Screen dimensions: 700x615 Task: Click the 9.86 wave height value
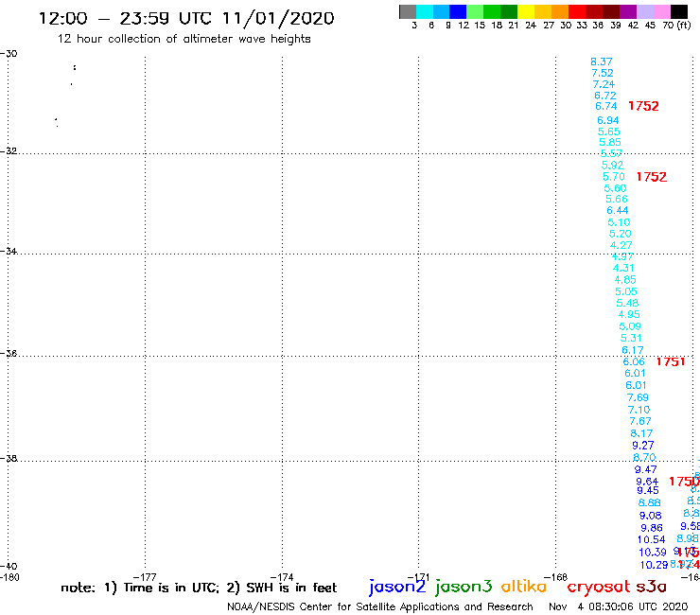click(x=652, y=528)
